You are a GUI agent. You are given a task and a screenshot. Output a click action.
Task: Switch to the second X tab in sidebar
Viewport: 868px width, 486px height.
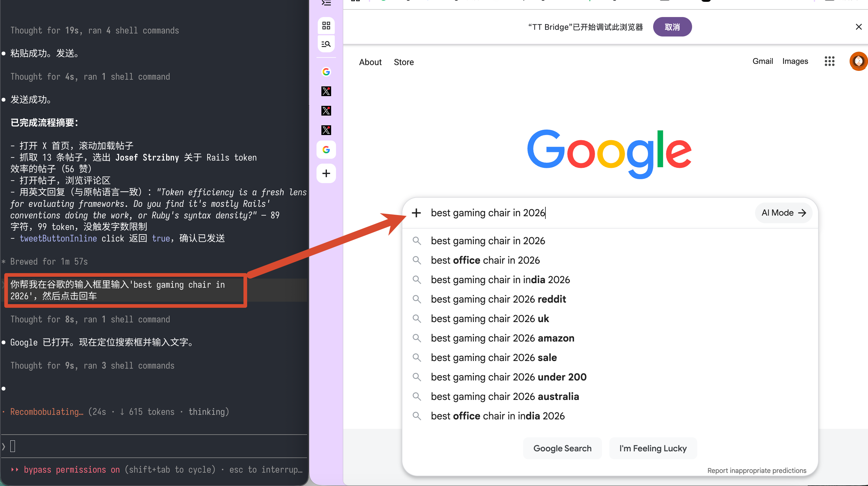(326, 111)
